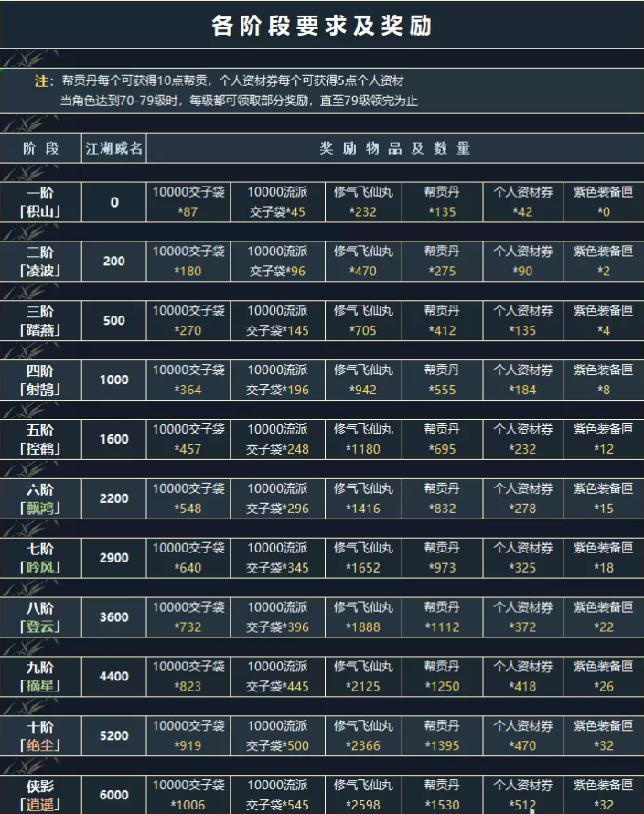Select the 十阶「绝尘」stage cell
This screenshot has height=814, width=644.
(x=40, y=735)
